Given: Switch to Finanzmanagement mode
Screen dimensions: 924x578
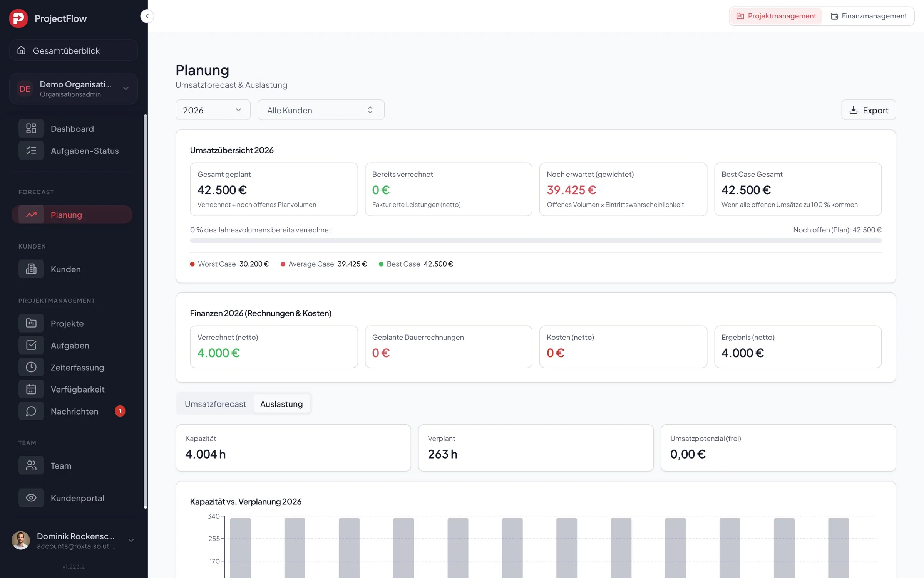Looking at the screenshot, I should pyautogui.click(x=869, y=16).
